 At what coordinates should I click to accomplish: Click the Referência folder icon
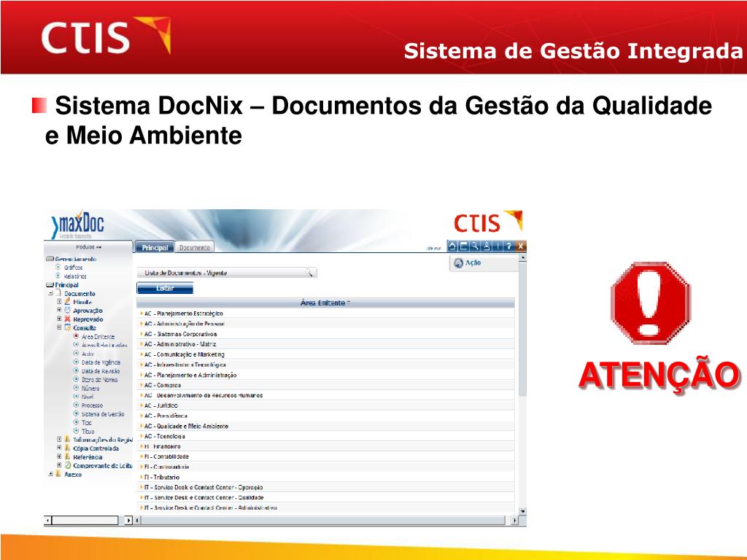(68, 456)
